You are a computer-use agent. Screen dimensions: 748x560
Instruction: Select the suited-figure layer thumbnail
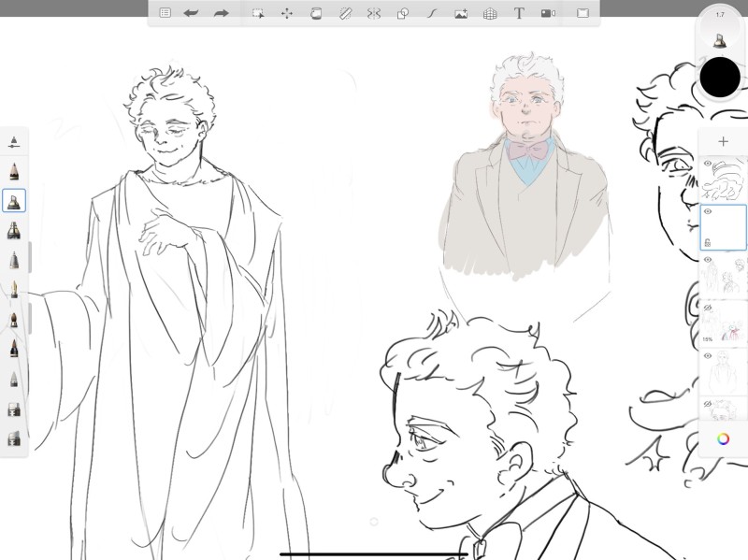[723, 371]
